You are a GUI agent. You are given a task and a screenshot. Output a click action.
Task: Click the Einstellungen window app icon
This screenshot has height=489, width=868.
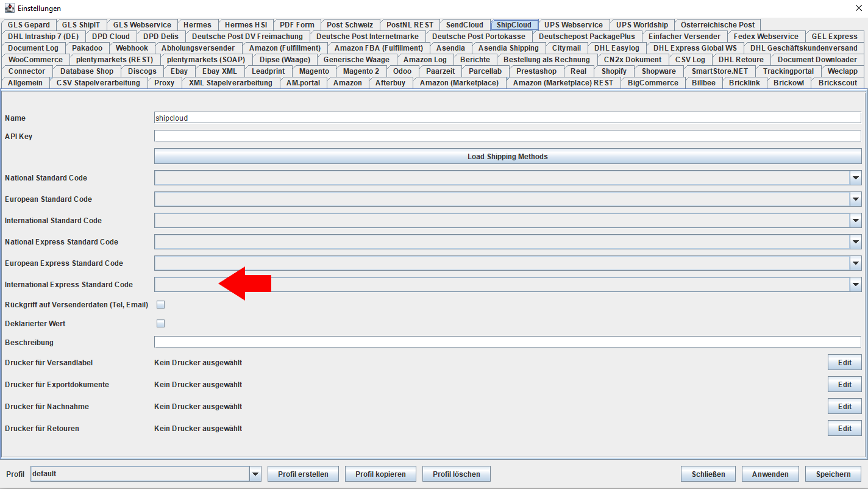[x=9, y=8]
